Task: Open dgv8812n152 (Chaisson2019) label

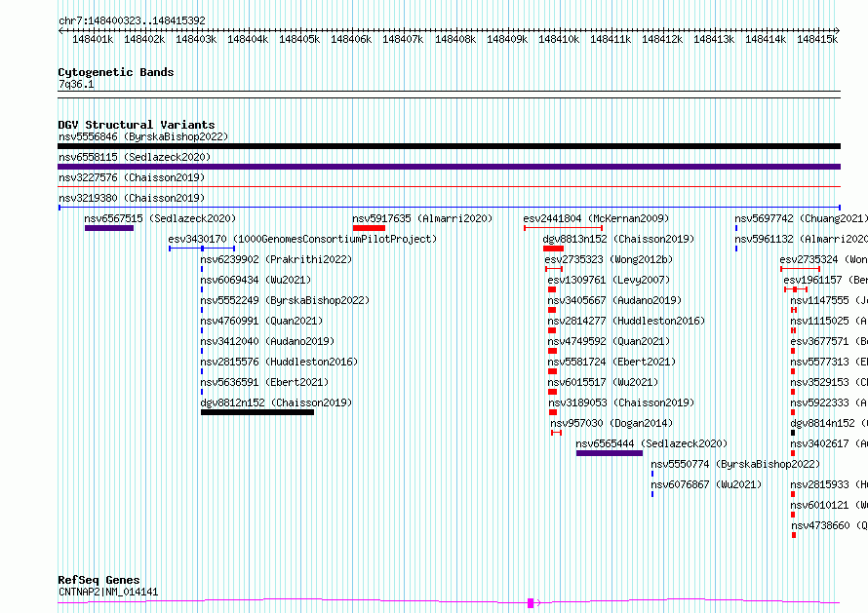Action: pos(276,402)
